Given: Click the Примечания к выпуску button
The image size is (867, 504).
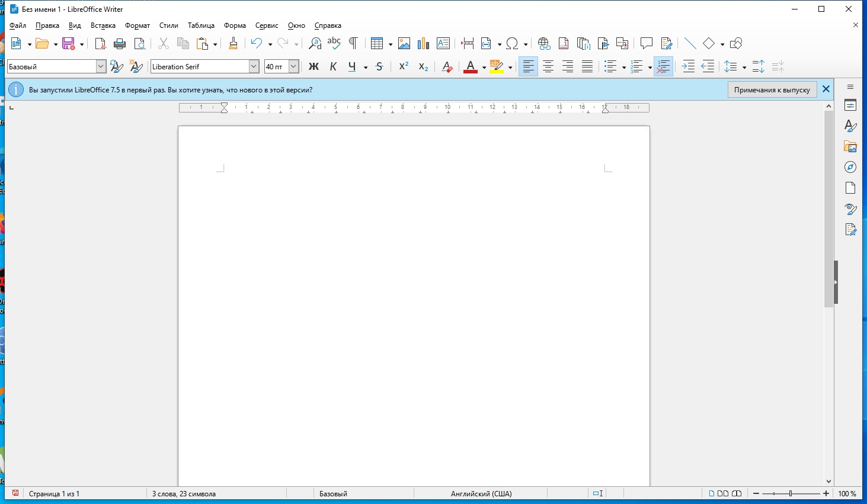Looking at the screenshot, I should (x=772, y=90).
